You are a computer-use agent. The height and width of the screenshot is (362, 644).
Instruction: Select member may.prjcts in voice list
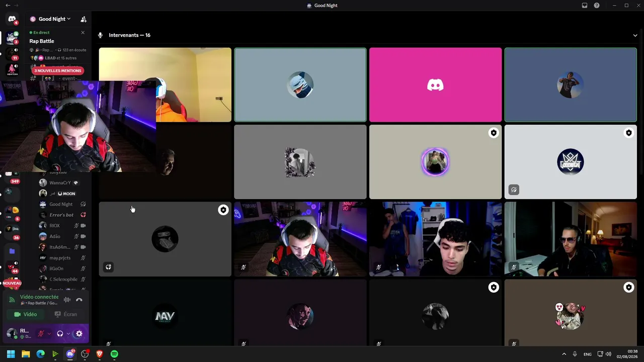pyautogui.click(x=62, y=258)
